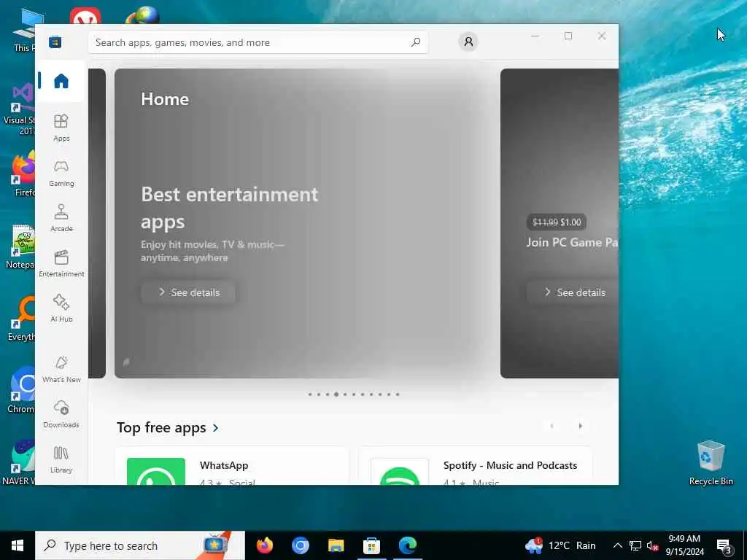The height and width of the screenshot is (560, 747).
Task: Click See details for PC Game Pass
Action: pos(573,292)
